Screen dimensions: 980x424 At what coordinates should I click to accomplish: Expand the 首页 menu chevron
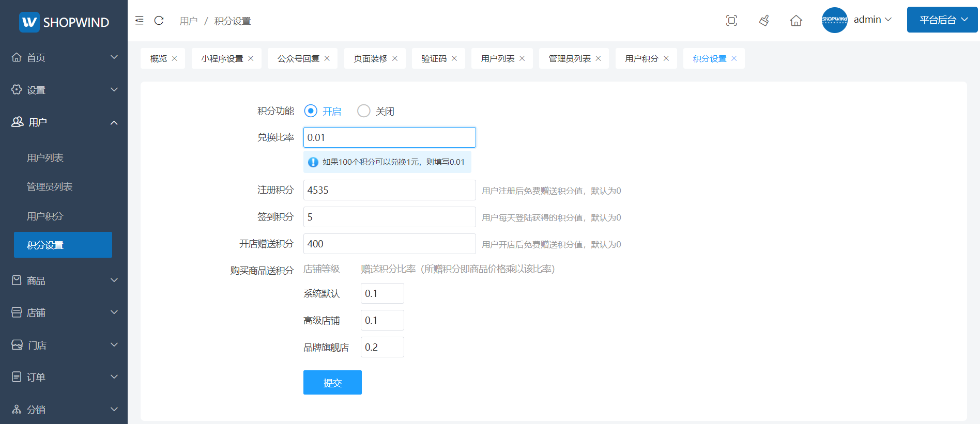tap(114, 57)
